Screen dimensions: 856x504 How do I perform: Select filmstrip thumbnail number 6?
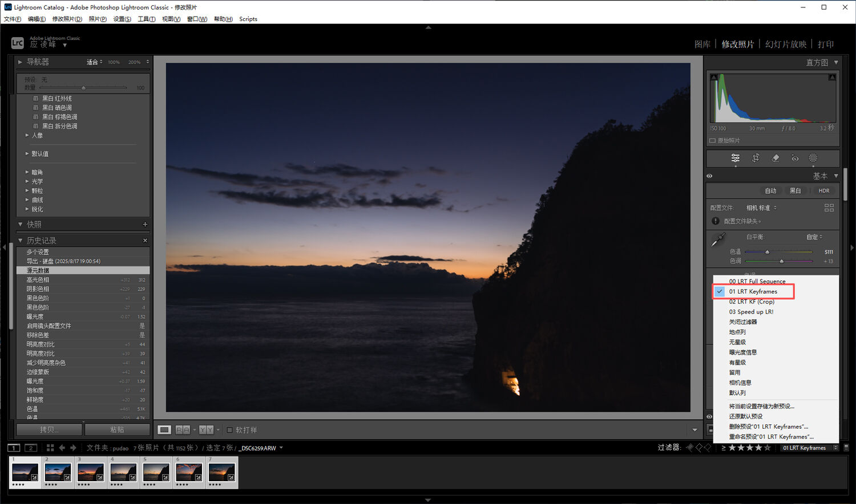pos(189,472)
